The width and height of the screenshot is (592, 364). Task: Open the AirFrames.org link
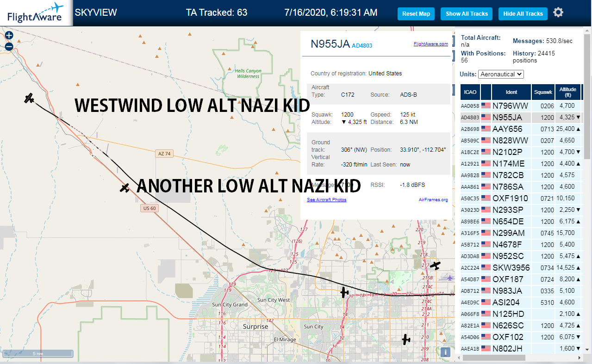tap(433, 200)
